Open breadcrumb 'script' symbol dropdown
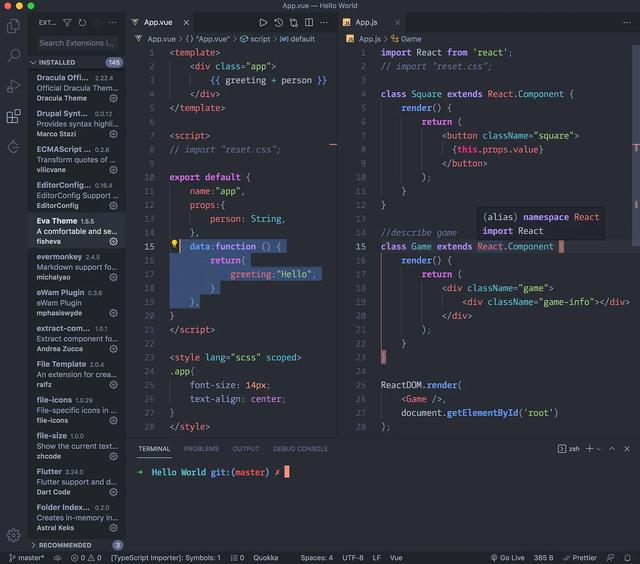 coord(255,39)
